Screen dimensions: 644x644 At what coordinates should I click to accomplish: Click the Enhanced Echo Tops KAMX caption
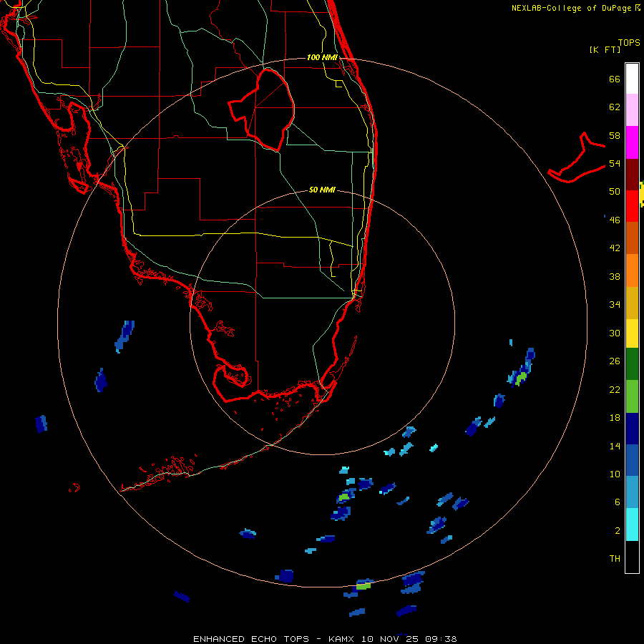coord(325,639)
